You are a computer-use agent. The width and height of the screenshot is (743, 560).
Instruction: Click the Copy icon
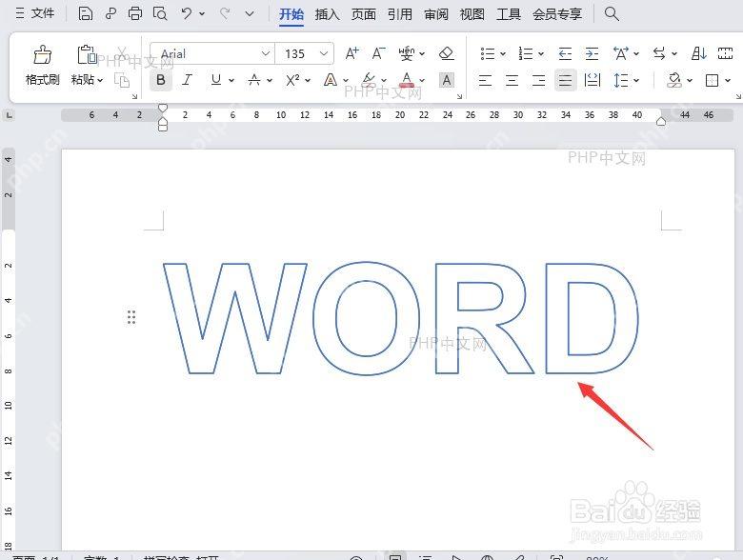point(122,80)
